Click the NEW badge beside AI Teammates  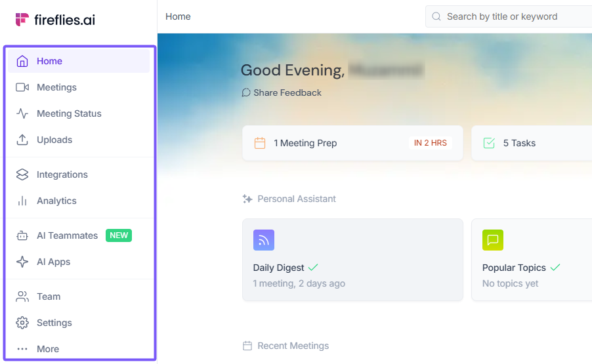(119, 235)
